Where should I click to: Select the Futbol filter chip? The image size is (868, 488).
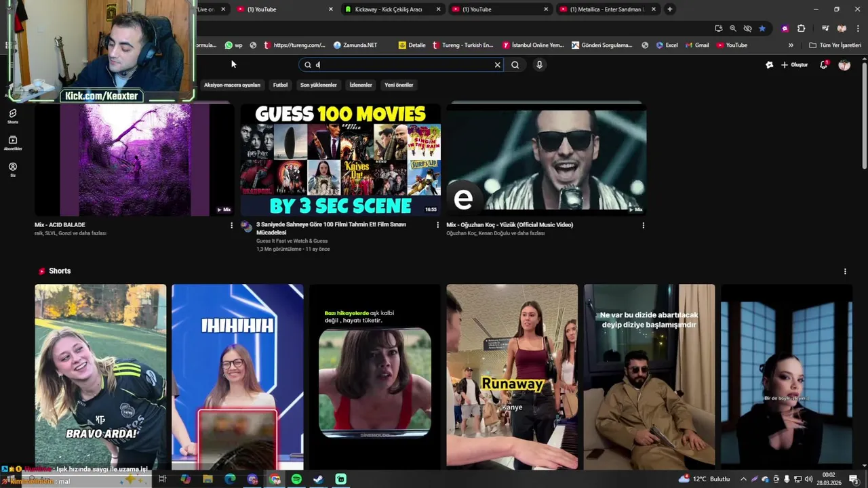[281, 85]
